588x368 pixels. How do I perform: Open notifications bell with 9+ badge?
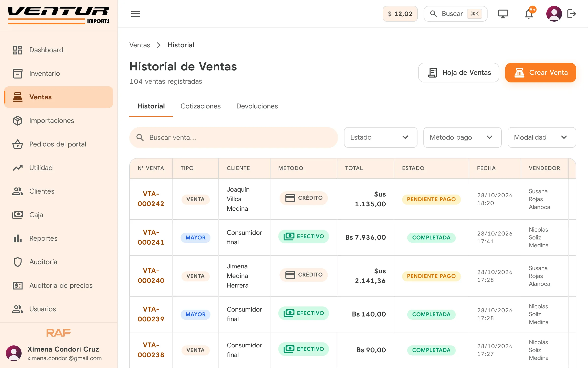529,14
